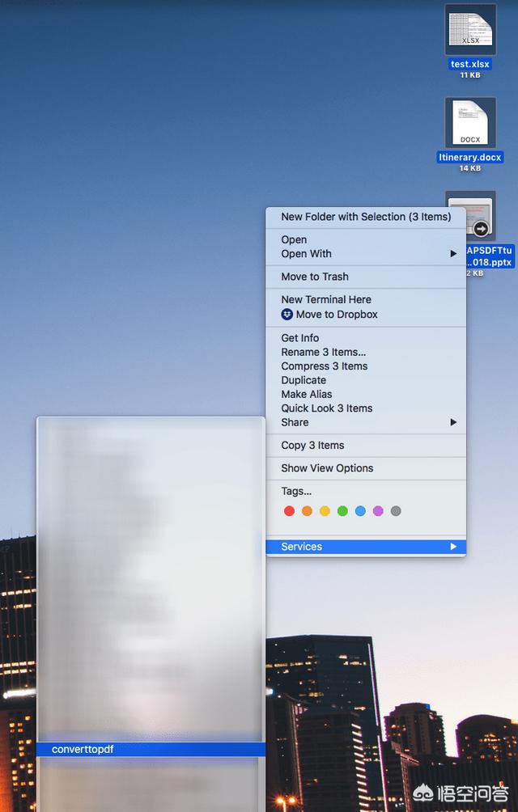This screenshot has width=518, height=812.
Task: Select the test.xlsx file icon
Action: (470, 29)
